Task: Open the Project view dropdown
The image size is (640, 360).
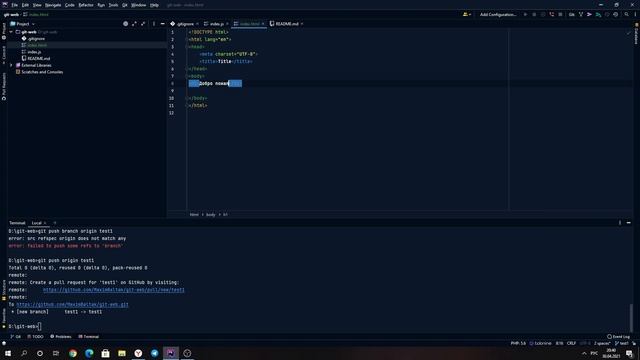Action: pos(22,24)
